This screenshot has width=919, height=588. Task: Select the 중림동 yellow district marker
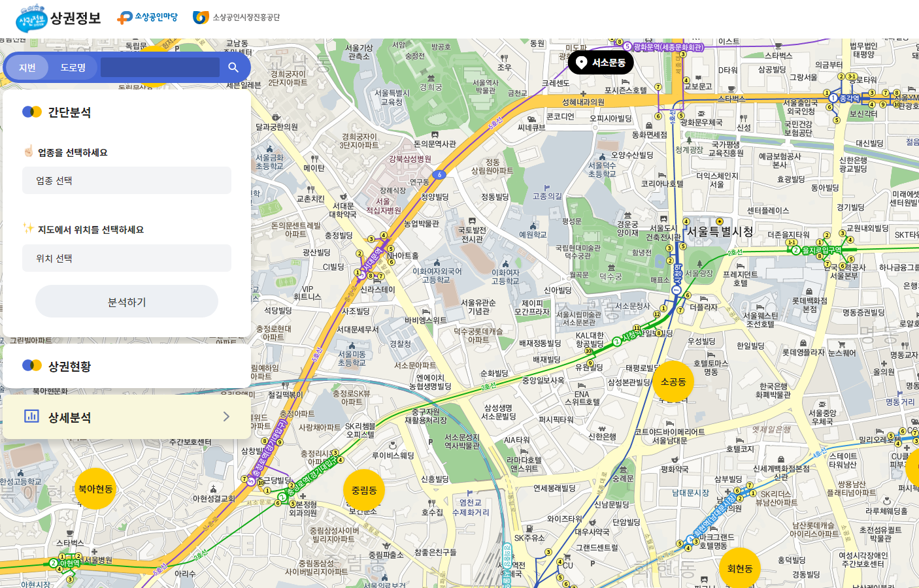[x=363, y=490]
